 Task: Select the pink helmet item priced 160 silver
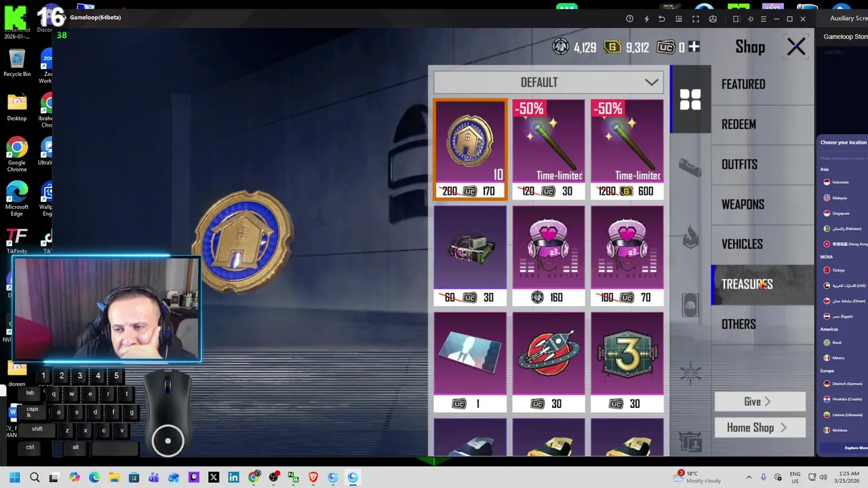[549, 256]
